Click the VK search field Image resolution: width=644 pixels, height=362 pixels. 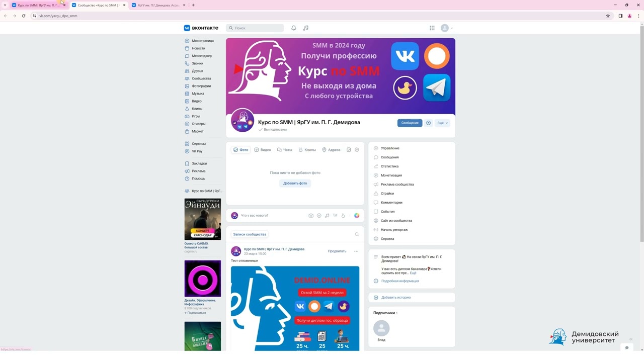255,28
